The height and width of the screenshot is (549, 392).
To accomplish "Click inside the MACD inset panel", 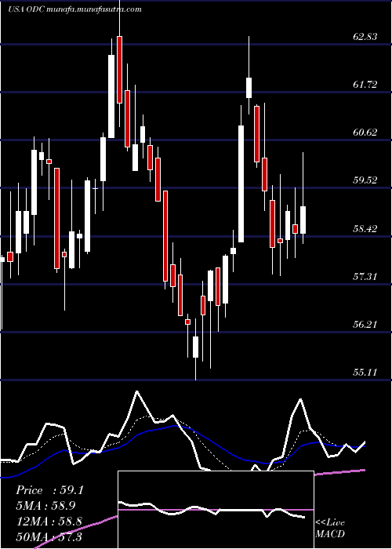I will pyautogui.click(x=216, y=510).
